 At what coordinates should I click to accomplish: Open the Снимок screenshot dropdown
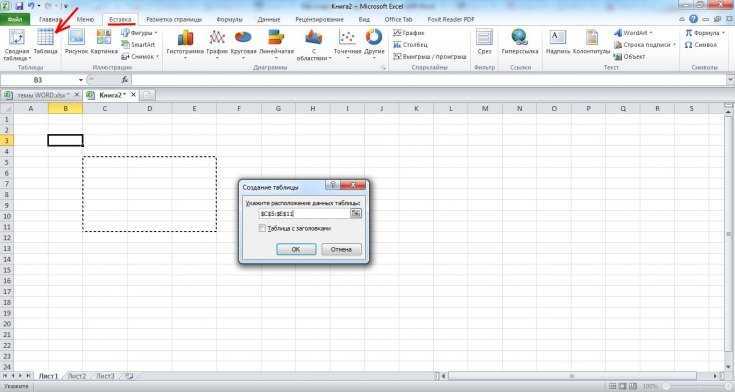pyautogui.click(x=158, y=56)
